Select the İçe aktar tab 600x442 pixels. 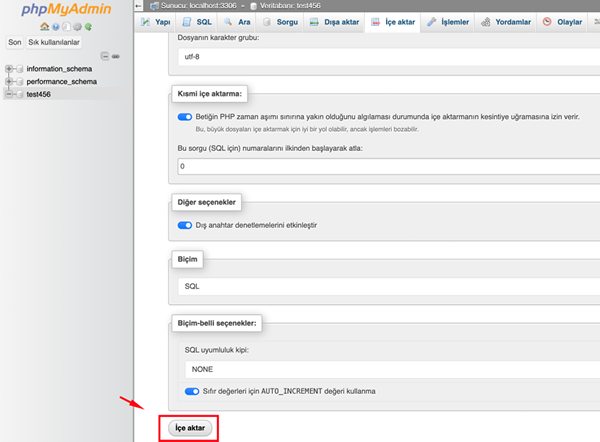(x=393, y=22)
